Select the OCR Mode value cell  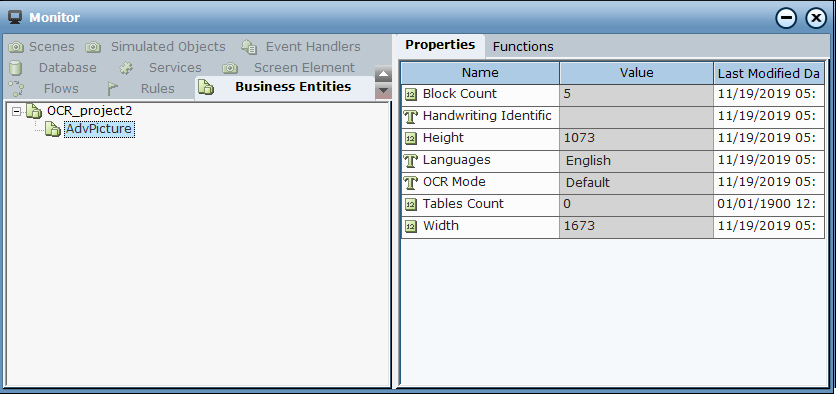click(x=637, y=183)
